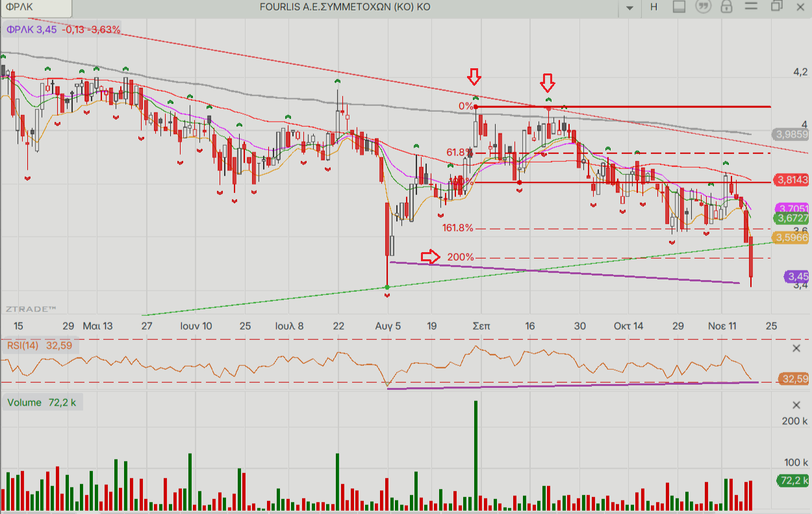Toggle the bottom panel layout icon

(x=679, y=6)
